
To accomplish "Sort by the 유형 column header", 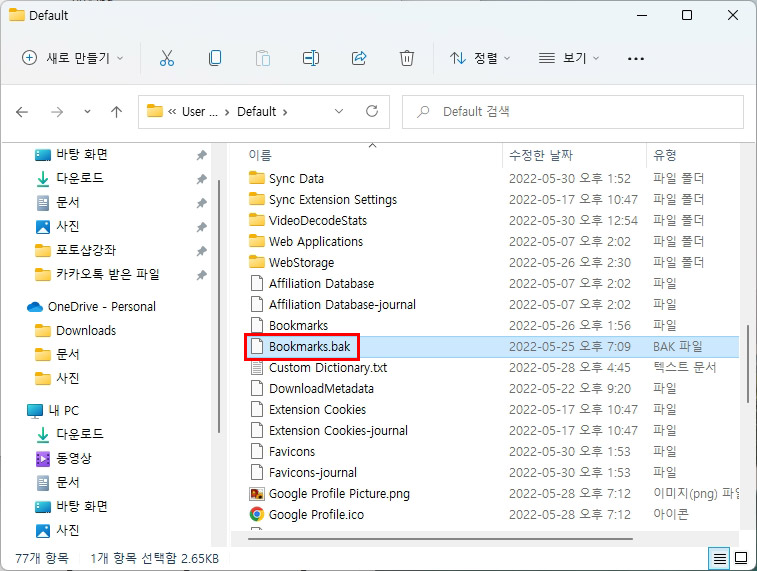I will tap(665, 155).
